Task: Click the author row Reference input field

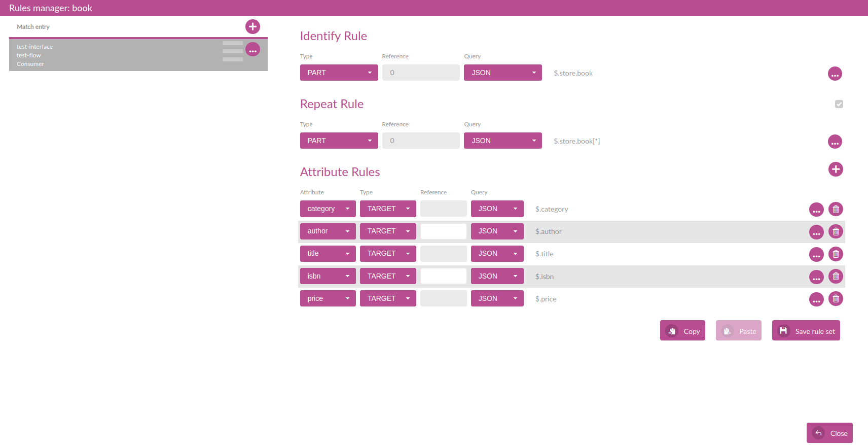Action: point(444,231)
